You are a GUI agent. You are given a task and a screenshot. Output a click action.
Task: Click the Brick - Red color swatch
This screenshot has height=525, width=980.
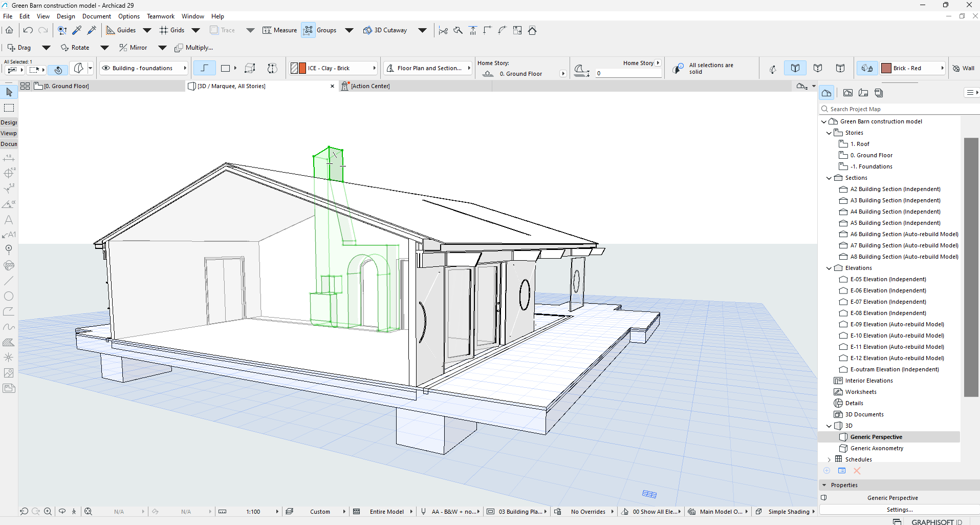[x=886, y=68]
